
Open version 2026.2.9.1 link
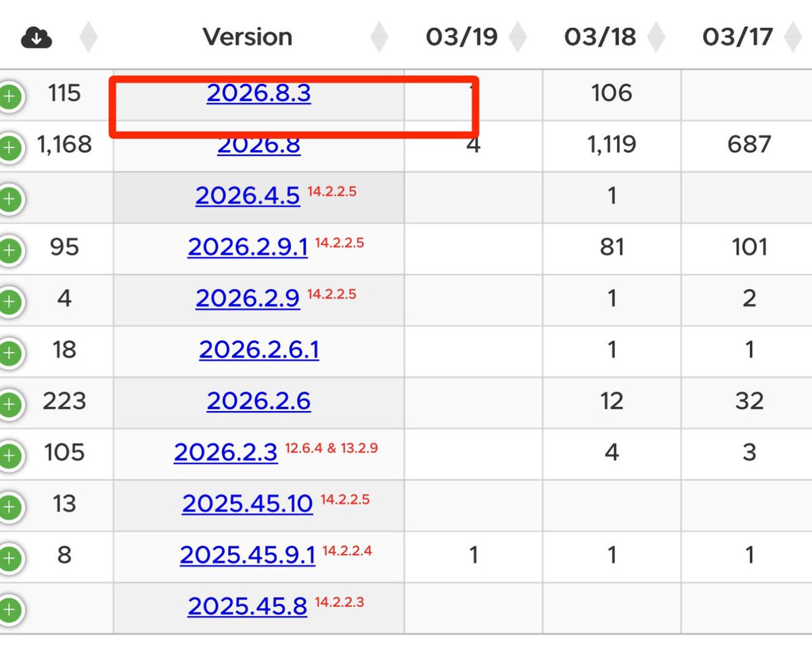click(x=248, y=247)
